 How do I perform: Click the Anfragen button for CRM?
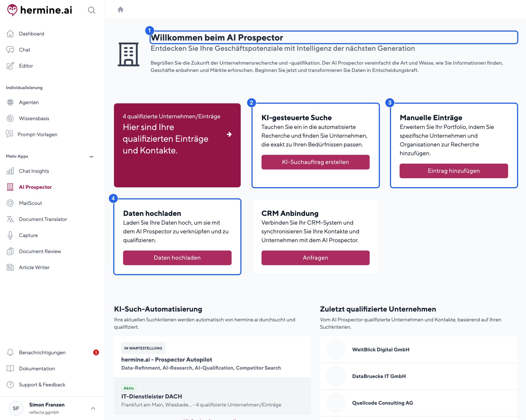pyautogui.click(x=315, y=258)
